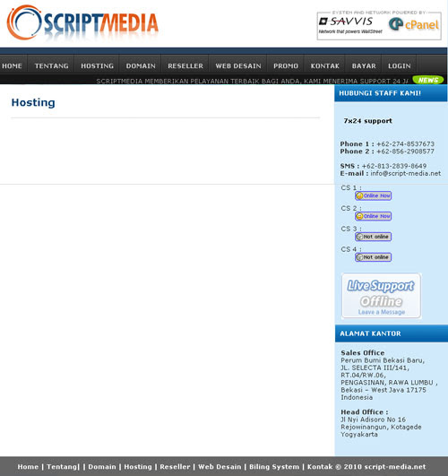Click CS 1 Online Now status badge
Image resolution: width=448 pixels, height=476 pixels.
(373, 195)
